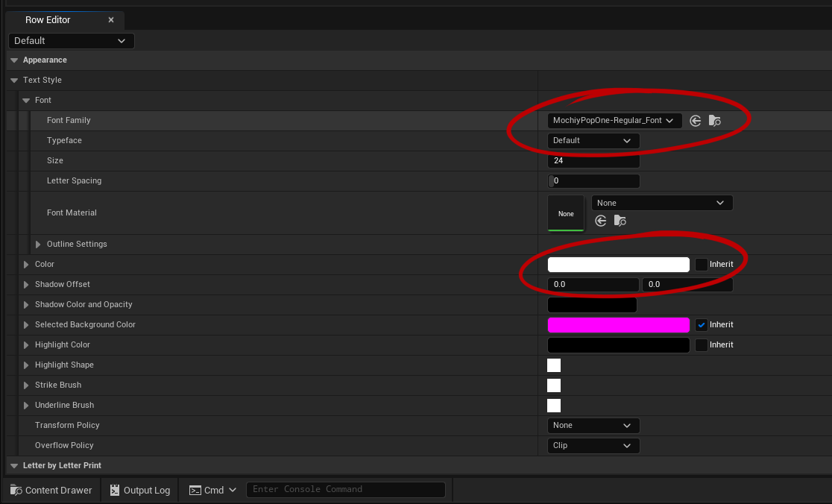Click the Enter Console Command field
Screen dimensions: 832x504
tap(346, 490)
